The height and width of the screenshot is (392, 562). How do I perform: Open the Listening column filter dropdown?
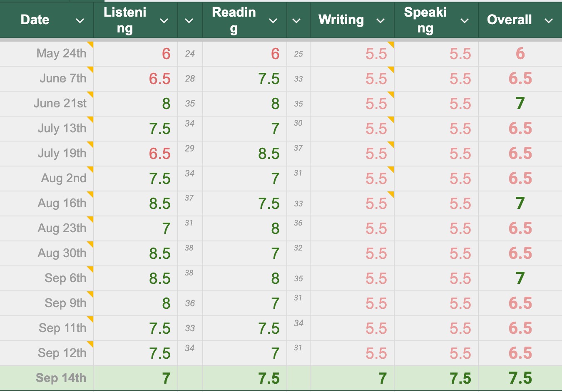point(164,20)
